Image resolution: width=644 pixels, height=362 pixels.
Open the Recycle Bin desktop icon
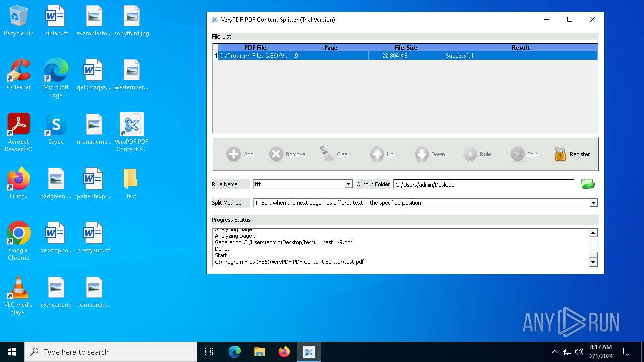pyautogui.click(x=19, y=21)
